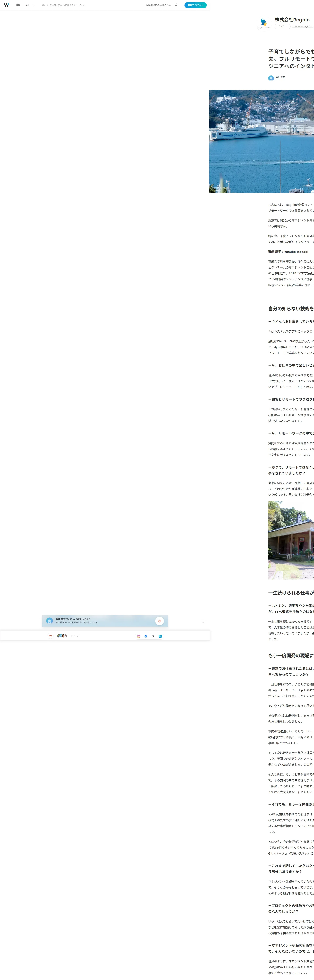Open the liked-users avatar group
Image resolution: width=314 pixels, height=980 pixels.
point(62,636)
